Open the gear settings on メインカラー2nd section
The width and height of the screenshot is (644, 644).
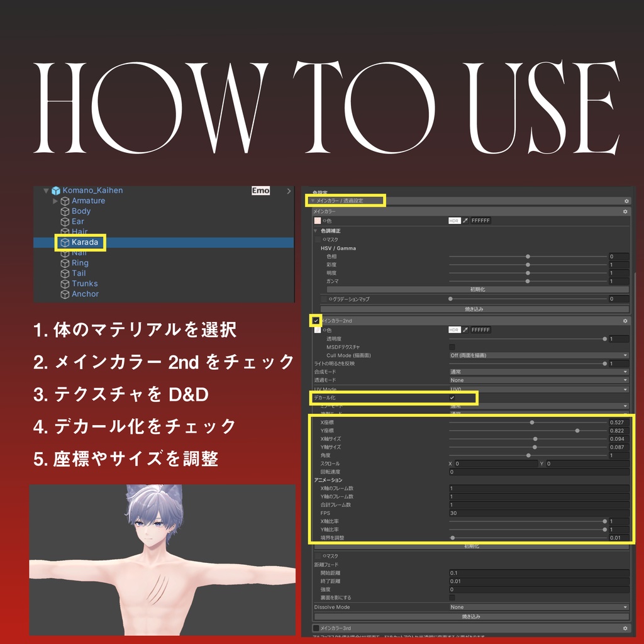coord(626,319)
